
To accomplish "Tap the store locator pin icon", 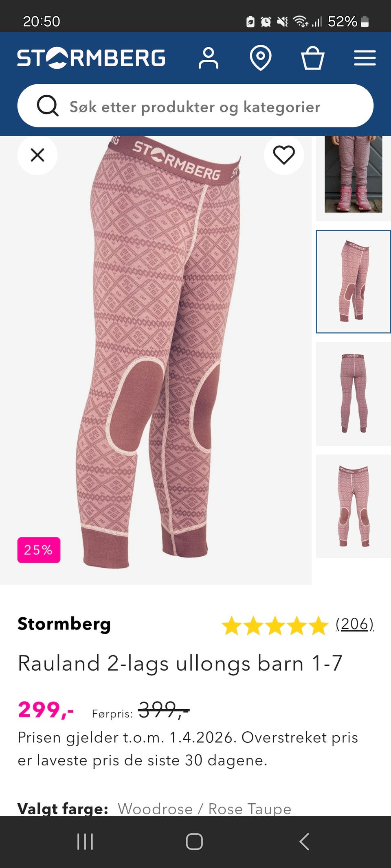I will [261, 58].
